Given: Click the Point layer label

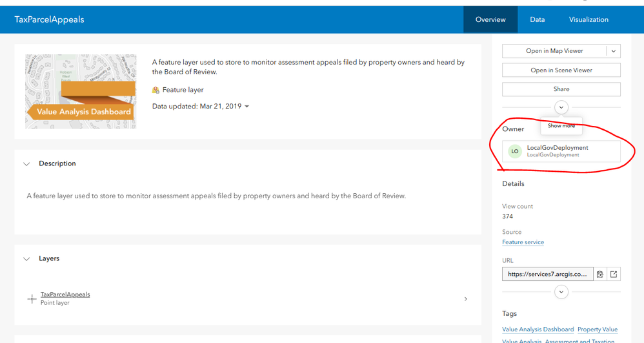Looking at the screenshot, I should point(55,303).
